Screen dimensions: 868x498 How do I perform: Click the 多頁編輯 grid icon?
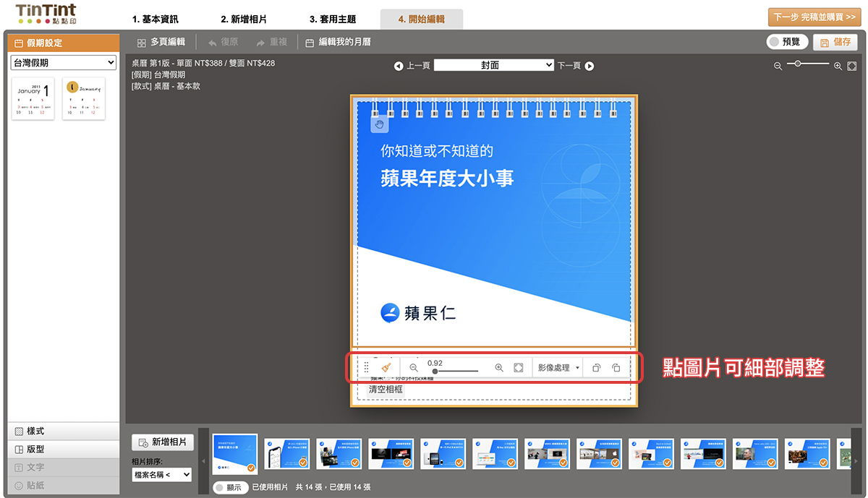point(142,43)
